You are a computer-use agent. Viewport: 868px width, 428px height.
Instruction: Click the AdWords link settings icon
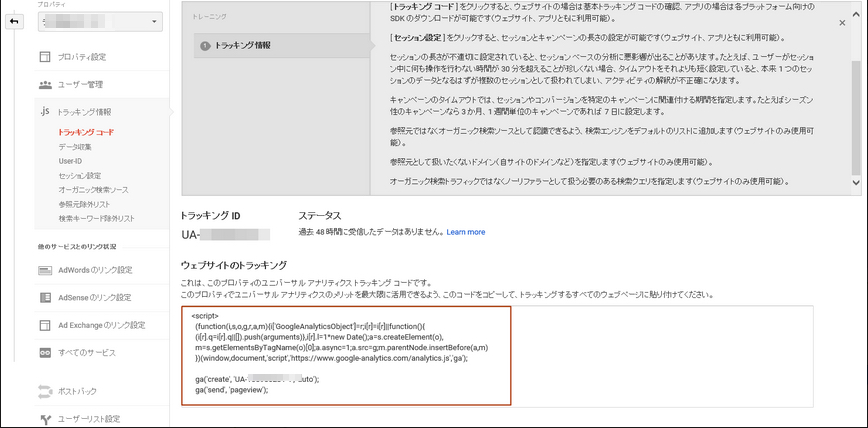point(45,270)
